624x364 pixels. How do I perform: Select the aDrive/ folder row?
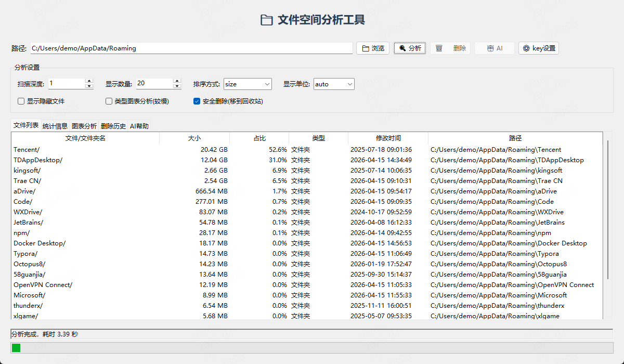(307, 191)
